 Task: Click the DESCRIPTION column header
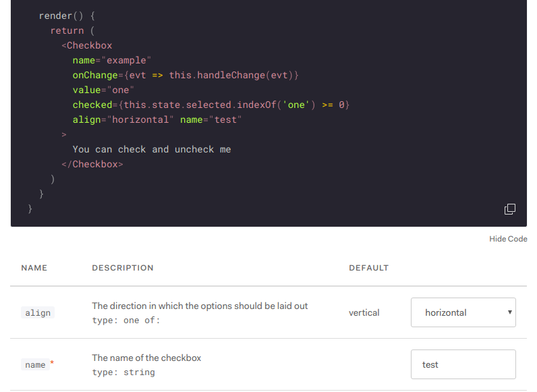coord(123,268)
